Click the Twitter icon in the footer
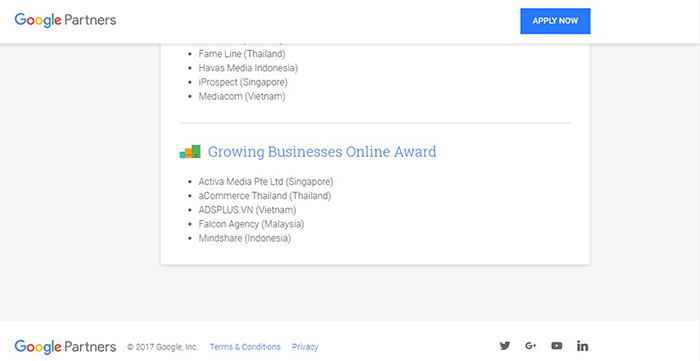The width and height of the screenshot is (700, 361). (x=504, y=346)
